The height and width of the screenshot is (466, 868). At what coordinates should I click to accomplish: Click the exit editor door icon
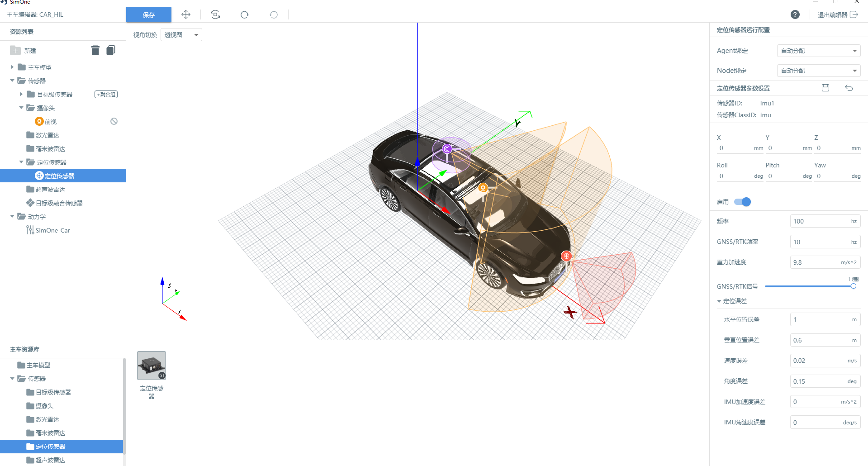[854, 14]
